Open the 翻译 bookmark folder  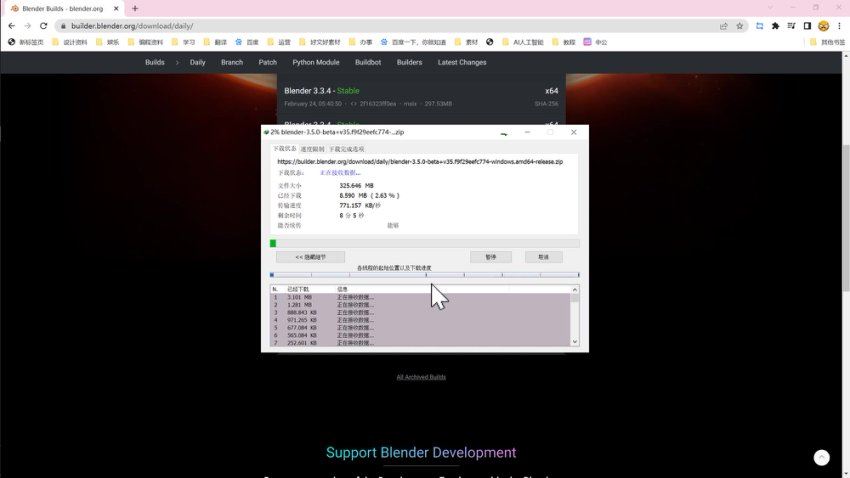(215, 42)
